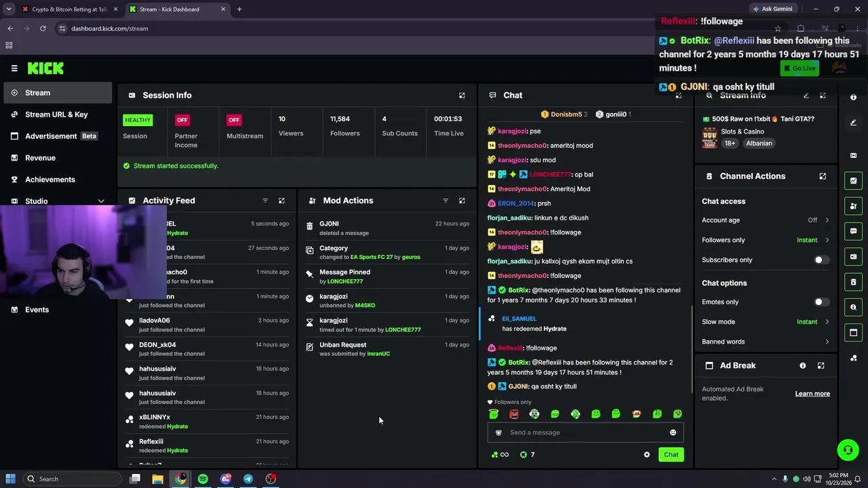Expand the Studio sidebar section
Screen dimensions: 868x488
point(101,201)
